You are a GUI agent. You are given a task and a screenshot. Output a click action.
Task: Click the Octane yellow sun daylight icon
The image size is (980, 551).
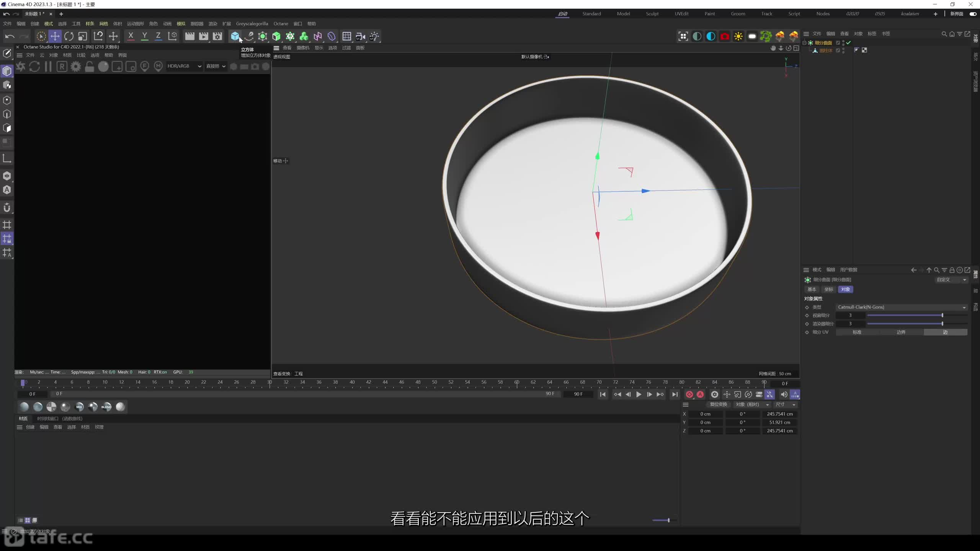pos(738,36)
